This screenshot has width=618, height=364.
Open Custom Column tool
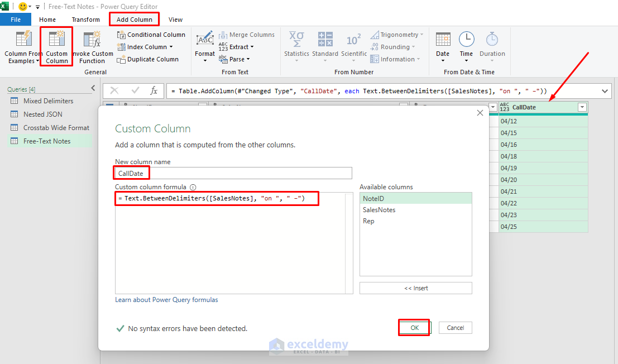[56, 47]
